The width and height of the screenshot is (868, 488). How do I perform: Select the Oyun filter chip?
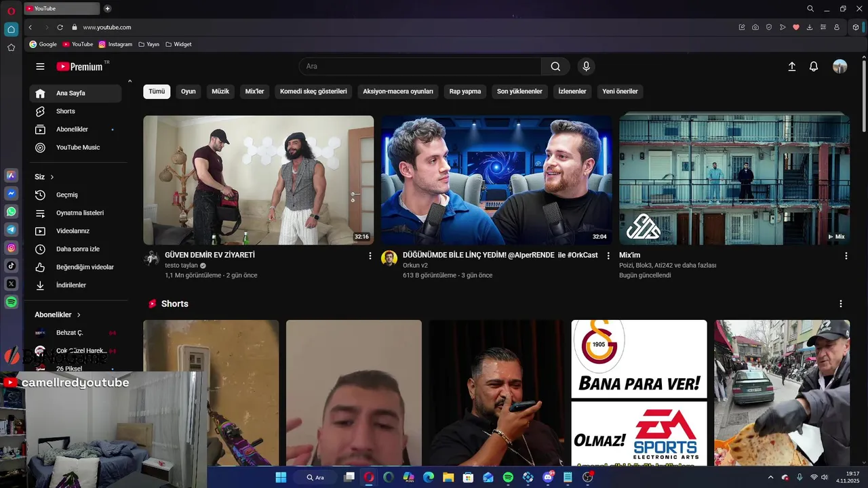pos(189,91)
